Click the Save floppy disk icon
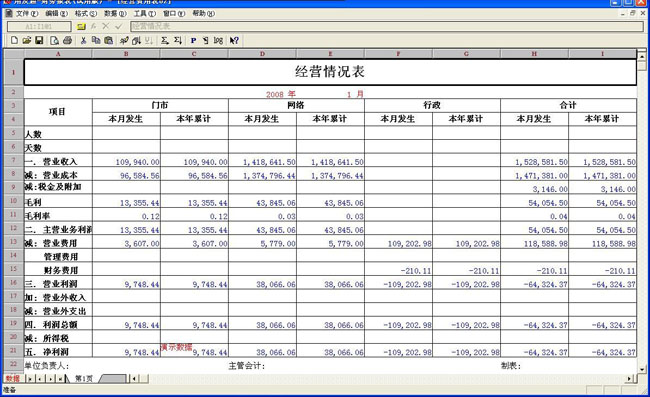Viewport: 650px width, 397px height. click(x=39, y=40)
